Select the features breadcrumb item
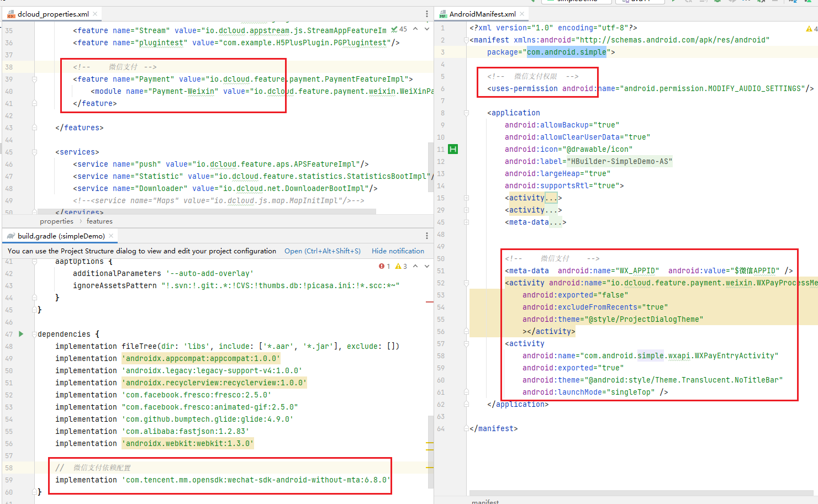818x504 pixels. pyautogui.click(x=99, y=221)
